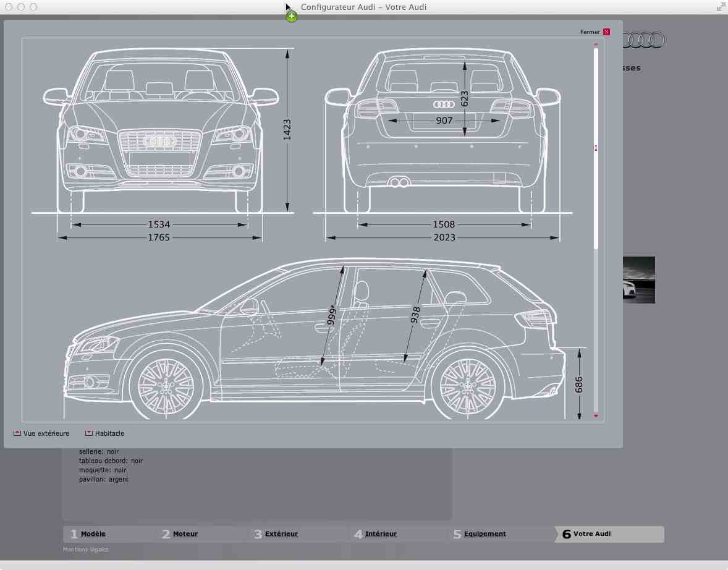
Task: Go to step 1 Modèle
Action: [x=93, y=534]
